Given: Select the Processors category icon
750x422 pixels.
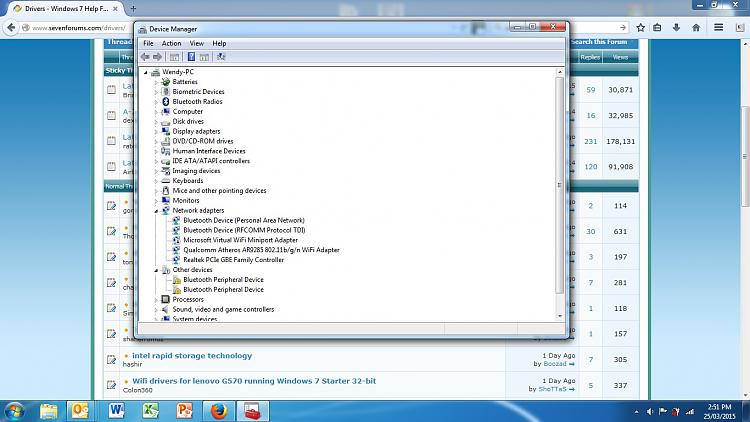Looking at the screenshot, I should click(165, 299).
